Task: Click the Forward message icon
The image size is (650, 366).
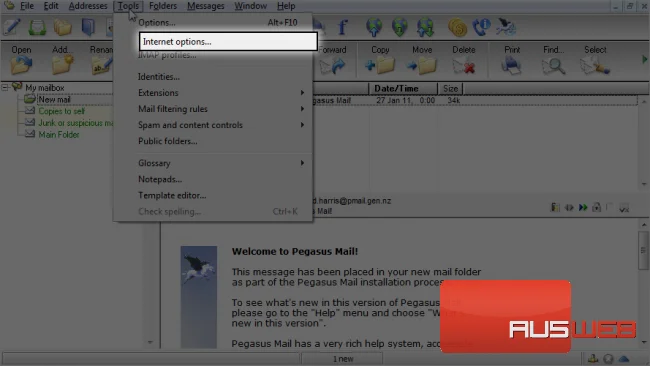Action: (333, 60)
